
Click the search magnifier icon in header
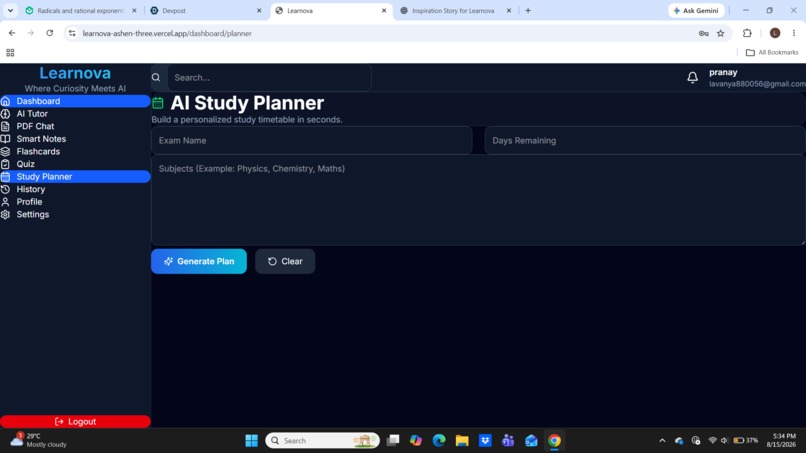(156, 78)
